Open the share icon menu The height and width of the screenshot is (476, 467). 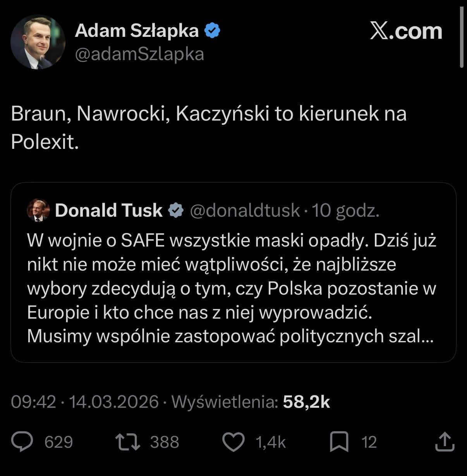(445, 442)
